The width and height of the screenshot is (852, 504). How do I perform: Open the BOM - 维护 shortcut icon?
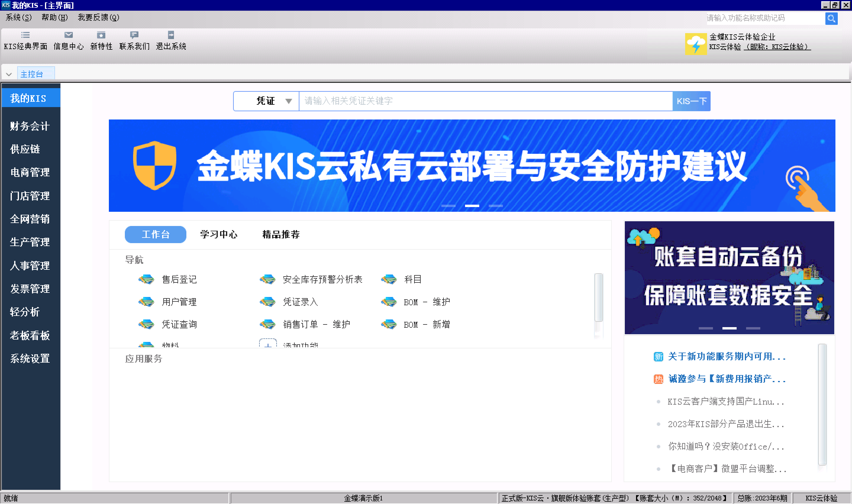pos(389,302)
